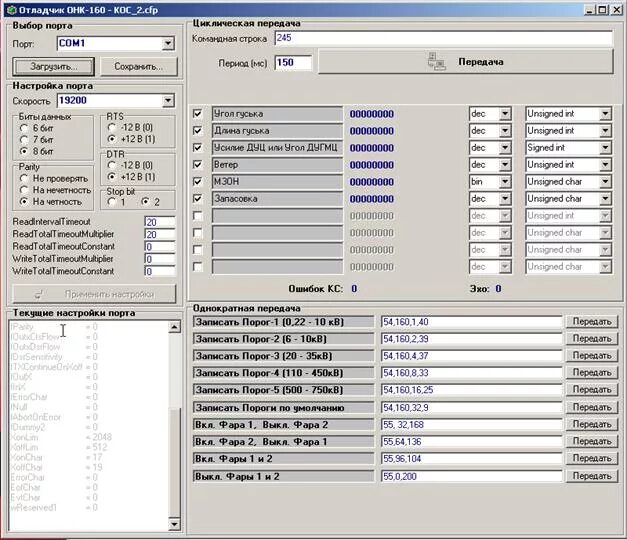Click the ReadTotalTimeoutMultiplier value field
Image resolution: width=627 pixels, height=540 pixels.
[160, 234]
